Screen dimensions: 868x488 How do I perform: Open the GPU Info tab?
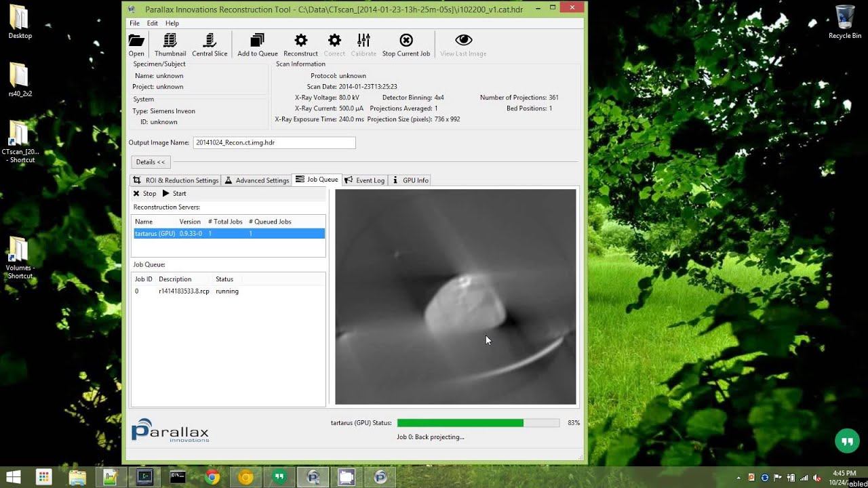click(x=410, y=180)
